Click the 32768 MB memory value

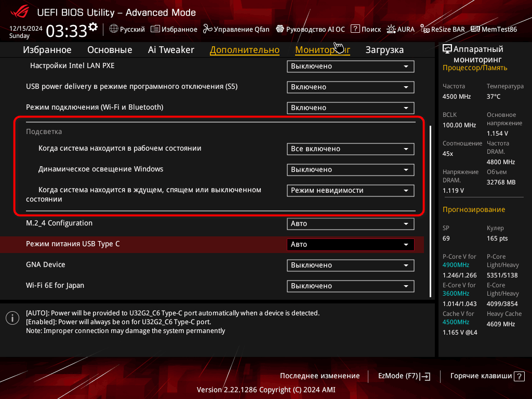(501, 182)
